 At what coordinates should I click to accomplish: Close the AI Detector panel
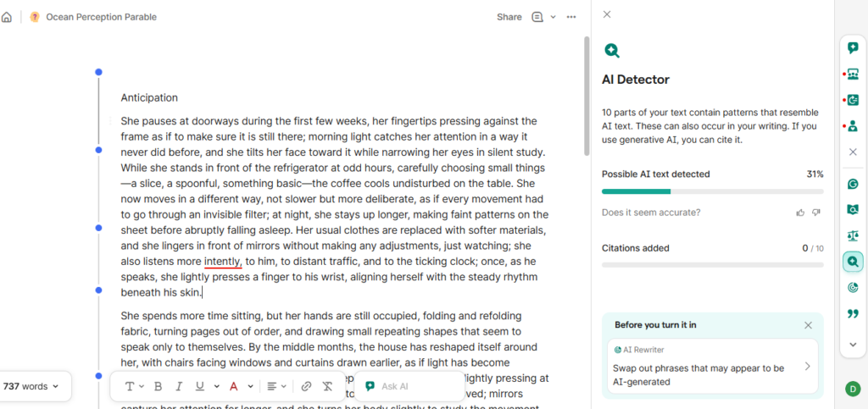click(x=607, y=14)
